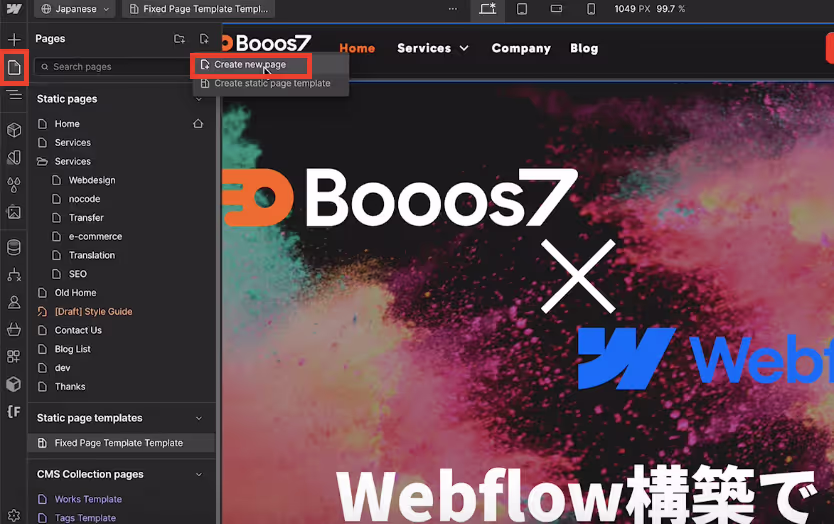Open the Tags Template collection page

[121, 518]
